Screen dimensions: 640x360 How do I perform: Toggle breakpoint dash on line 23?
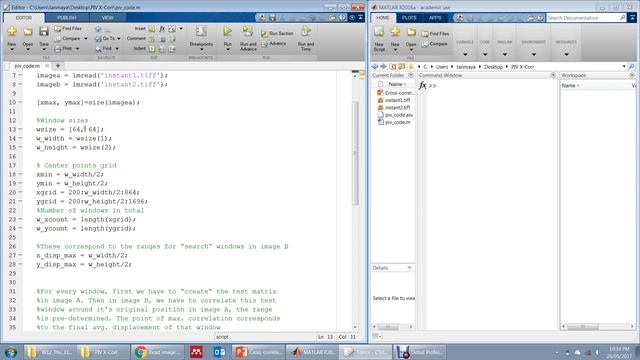20,219
